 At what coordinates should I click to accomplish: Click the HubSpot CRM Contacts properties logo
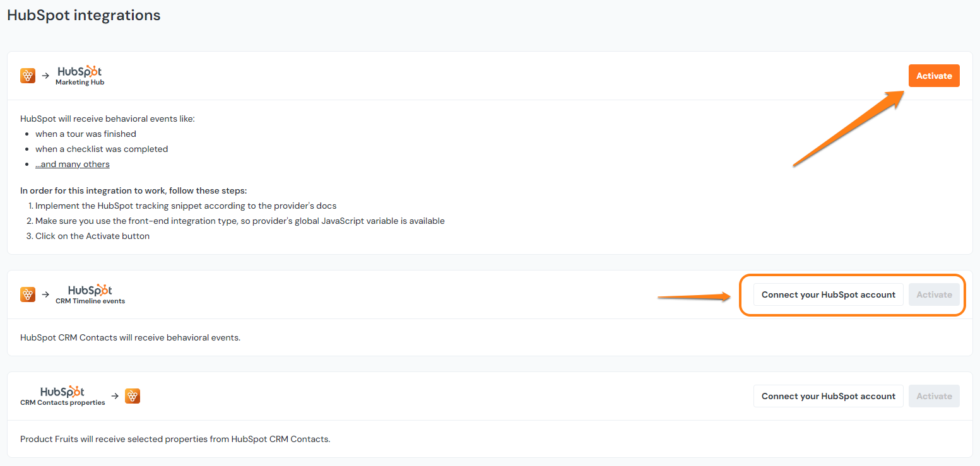tap(62, 395)
